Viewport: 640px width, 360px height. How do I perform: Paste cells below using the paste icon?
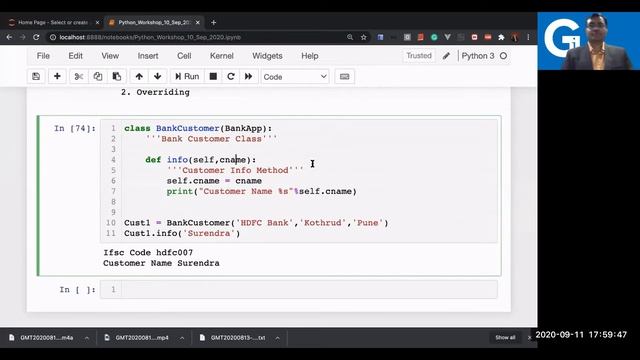coord(117,76)
